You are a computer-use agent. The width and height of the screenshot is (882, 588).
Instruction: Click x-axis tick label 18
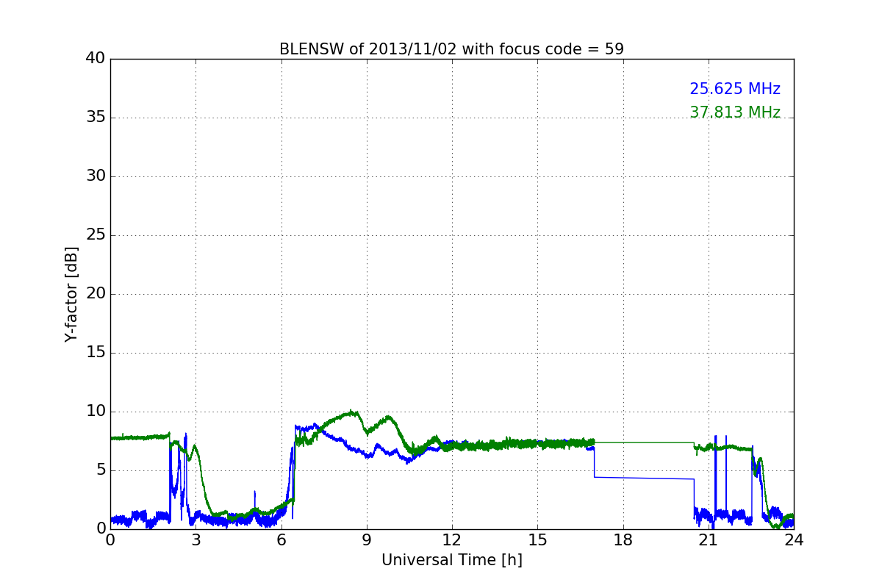coord(623,540)
